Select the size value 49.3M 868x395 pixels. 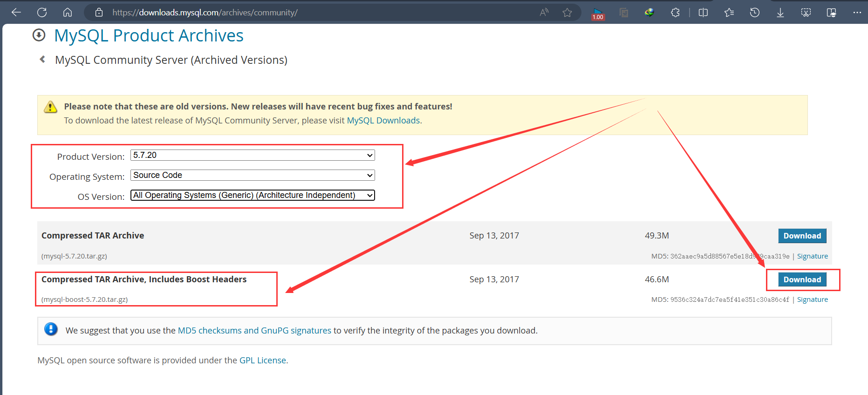pyautogui.click(x=657, y=236)
